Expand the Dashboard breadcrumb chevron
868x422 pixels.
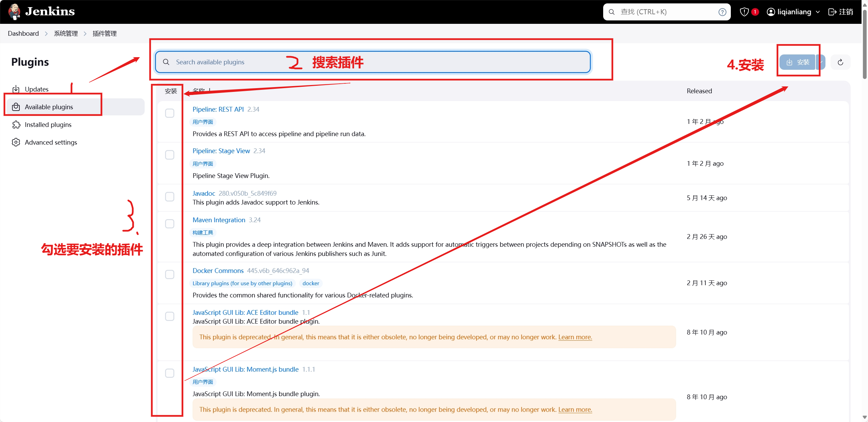(46, 34)
